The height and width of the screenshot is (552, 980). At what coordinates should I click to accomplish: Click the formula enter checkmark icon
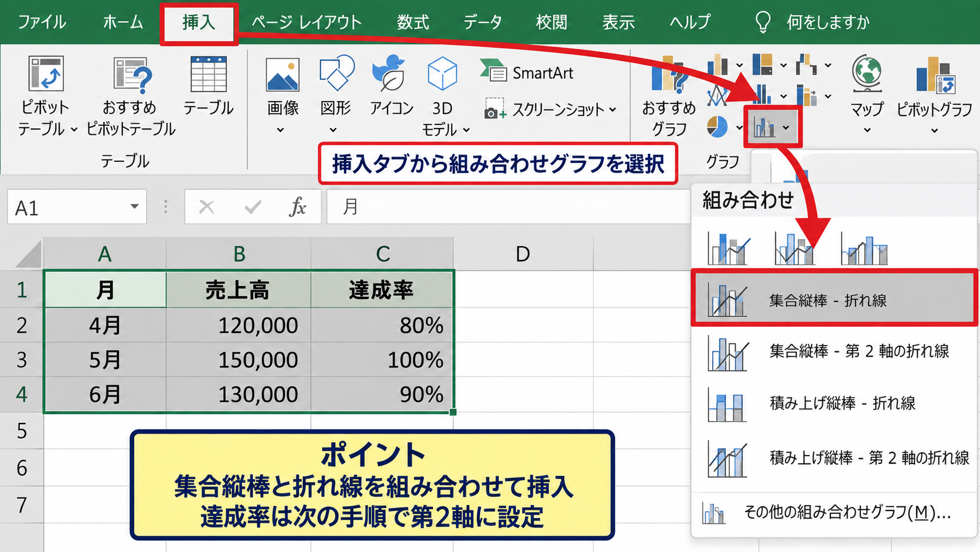pos(253,206)
